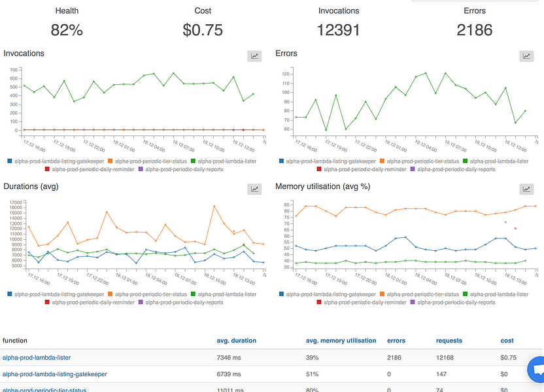Click the peak orange data point in Durations
This screenshot has width=544, height=392.
(214, 206)
